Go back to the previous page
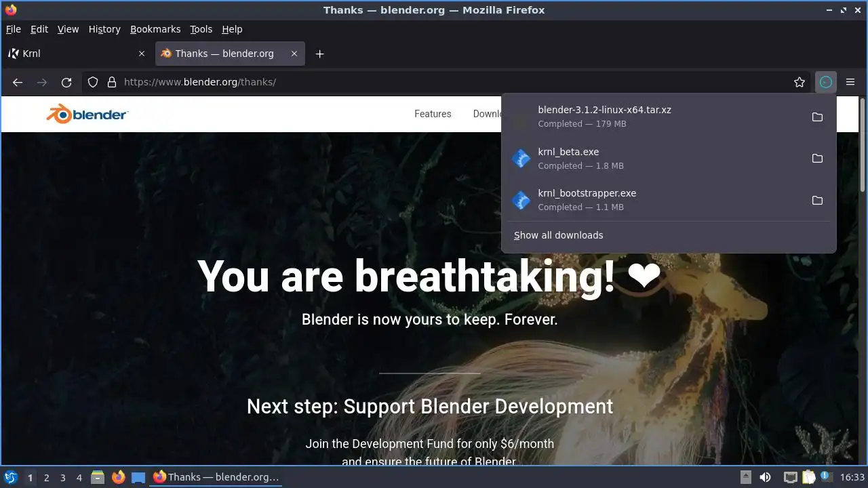Screen dimensions: 868x488 pos(18,82)
